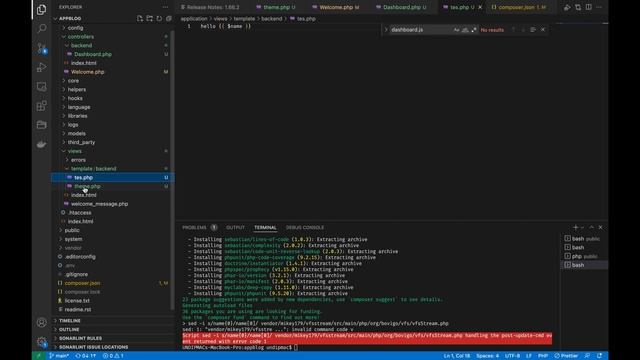Screen dimensions: 640x360
Task: Click the main branch in status bar
Action: click(x=59, y=356)
